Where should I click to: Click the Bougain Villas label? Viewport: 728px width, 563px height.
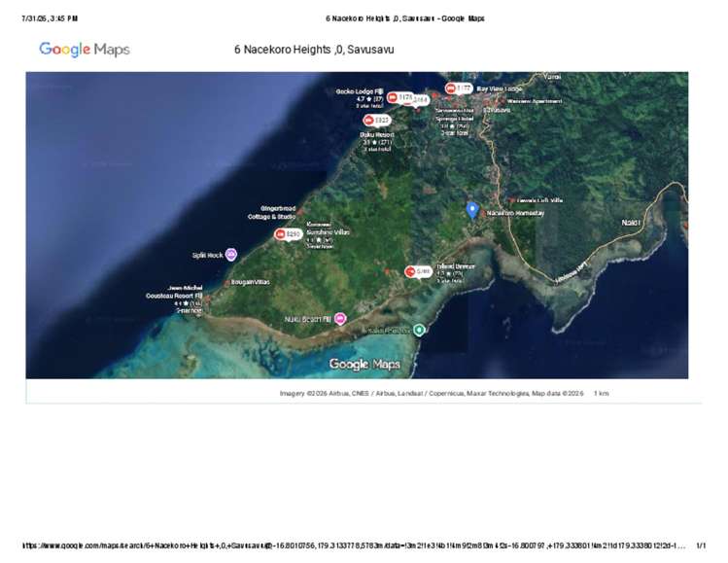(x=250, y=282)
